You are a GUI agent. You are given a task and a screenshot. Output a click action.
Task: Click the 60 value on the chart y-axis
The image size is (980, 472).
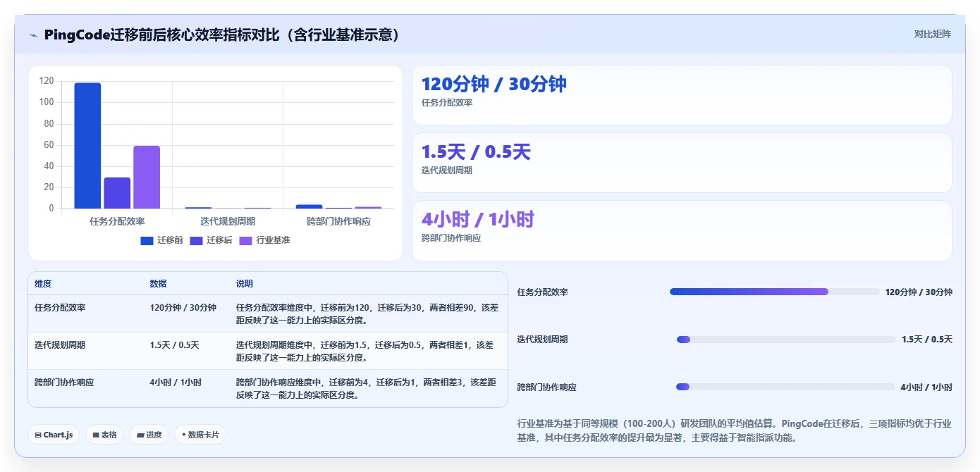49,145
